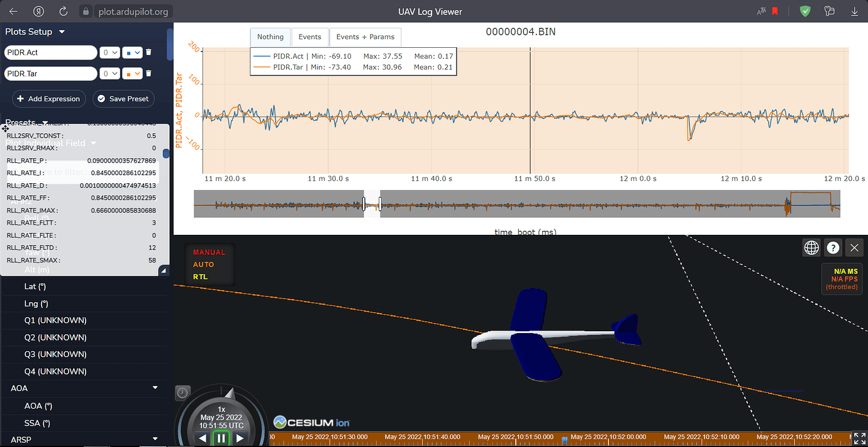Delete the PIDR.Act plot expression
The image size is (868, 447).
[148, 53]
